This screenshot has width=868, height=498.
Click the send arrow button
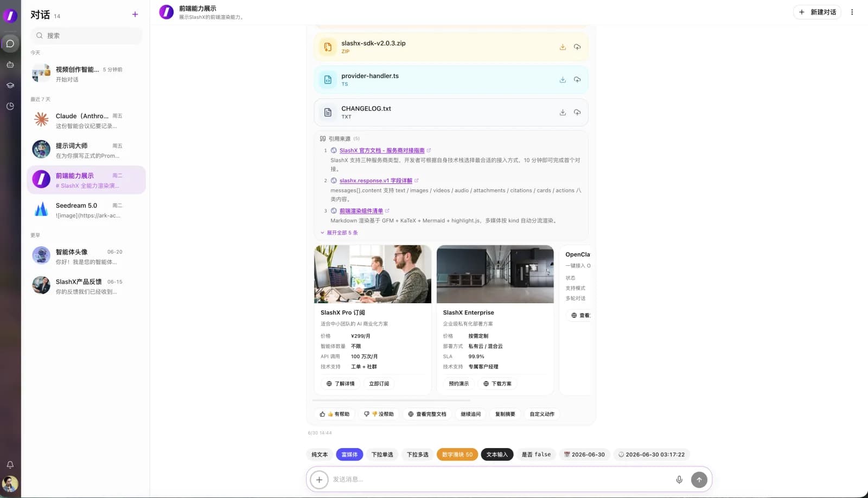coord(699,480)
